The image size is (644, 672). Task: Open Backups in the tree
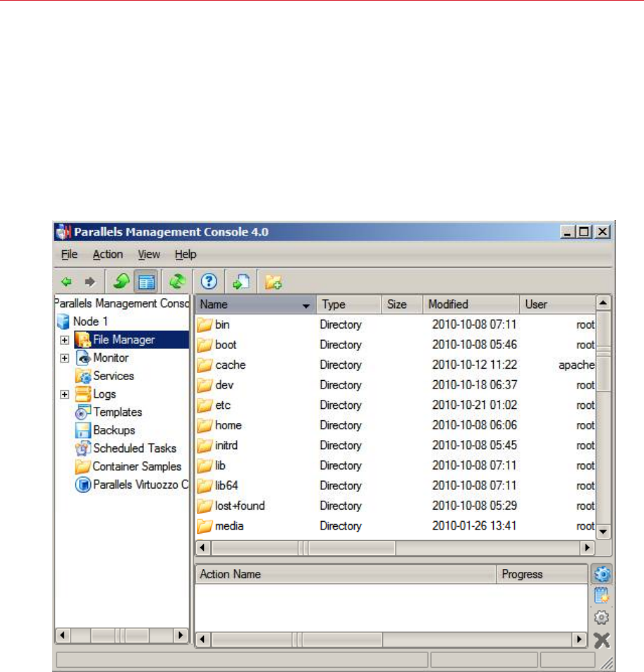pyautogui.click(x=114, y=430)
